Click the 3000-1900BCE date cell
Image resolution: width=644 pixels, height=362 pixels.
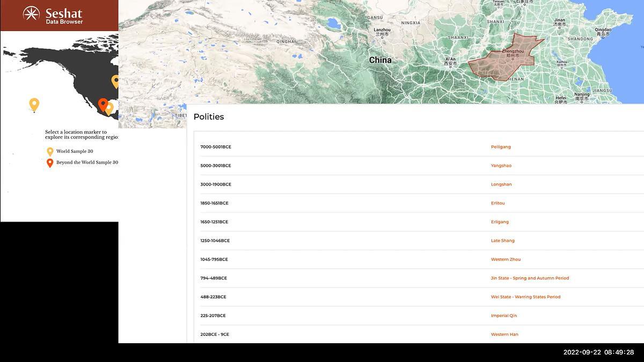pyautogui.click(x=216, y=184)
